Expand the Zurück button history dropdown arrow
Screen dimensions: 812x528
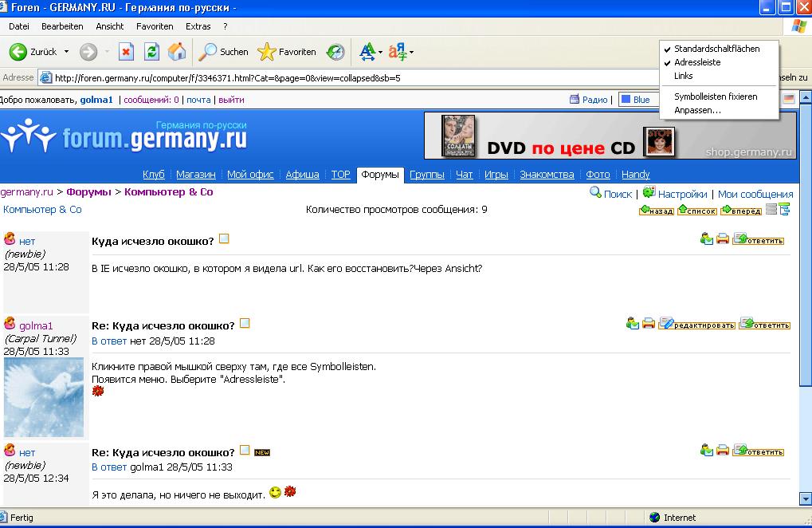click(66, 52)
